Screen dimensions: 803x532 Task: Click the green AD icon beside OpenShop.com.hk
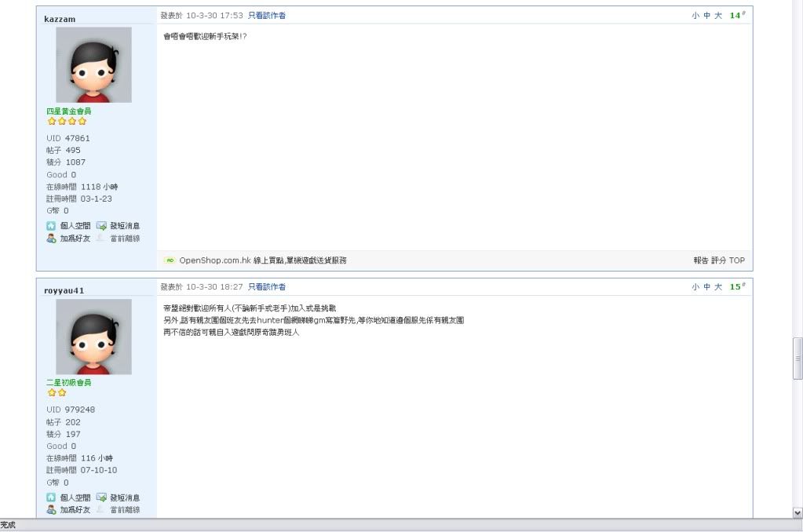point(170,261)
